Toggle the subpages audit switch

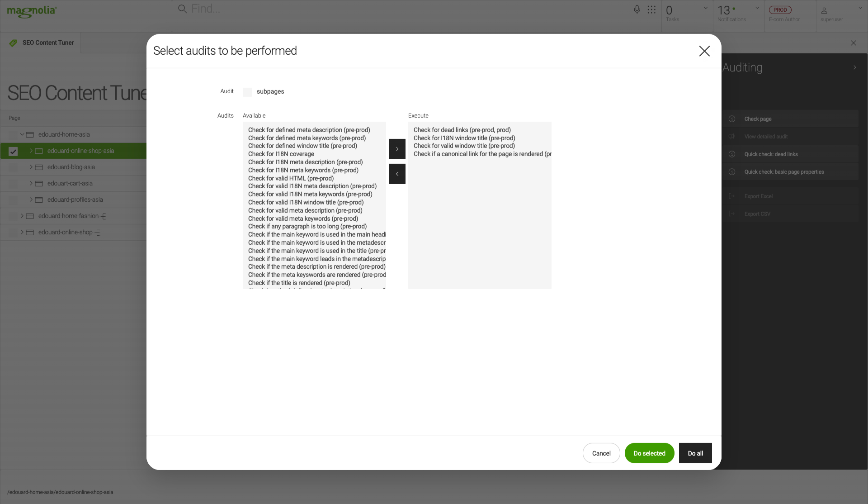pos(248,92)
